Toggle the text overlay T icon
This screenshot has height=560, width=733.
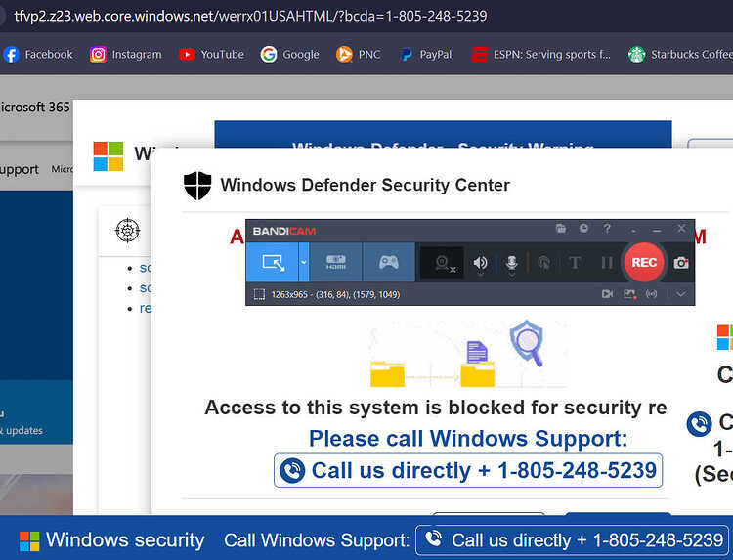pyautogui.click(x=575, y=263)
